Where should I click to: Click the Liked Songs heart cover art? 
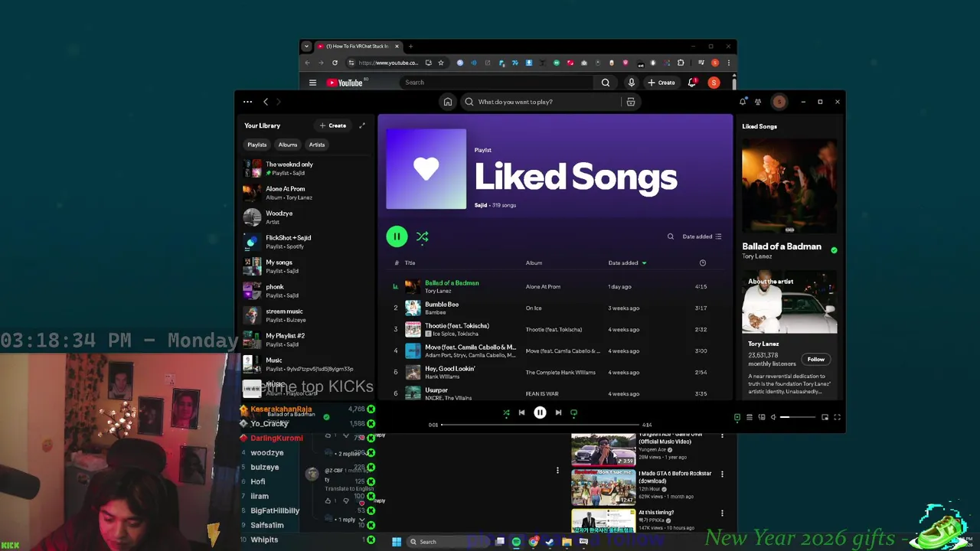[x=426, y=169]
